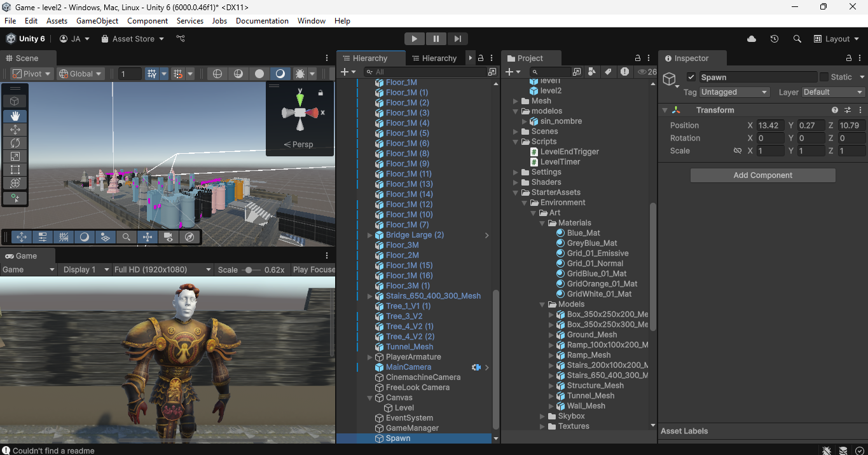
Task: Open the GameObject menu
Action: click(97, 21)
